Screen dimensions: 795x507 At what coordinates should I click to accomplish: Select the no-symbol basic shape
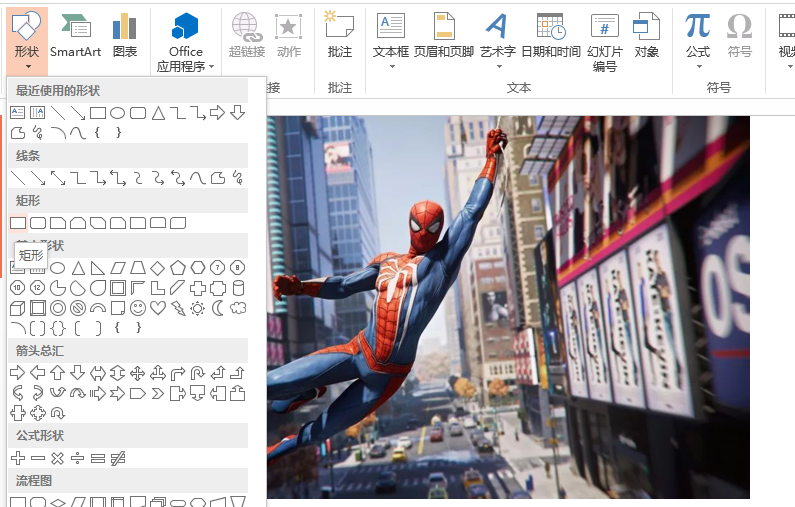click(78, 308)
